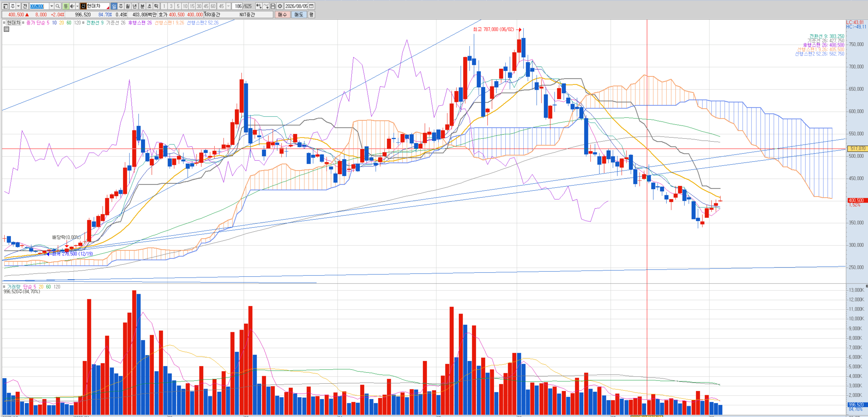Switch to 초 second chart period
This screenshot has width=868, height=417.
point(149,6)
